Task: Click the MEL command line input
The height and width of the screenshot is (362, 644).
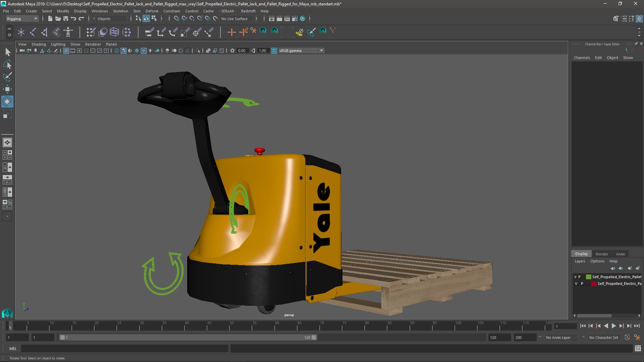Action: click(x=125, y=349)
